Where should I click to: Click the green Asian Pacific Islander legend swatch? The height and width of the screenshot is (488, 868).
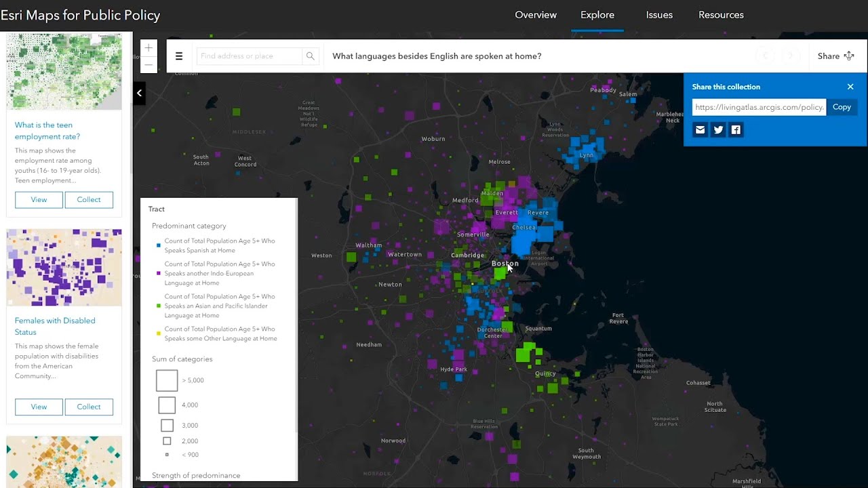click(158, 306)
